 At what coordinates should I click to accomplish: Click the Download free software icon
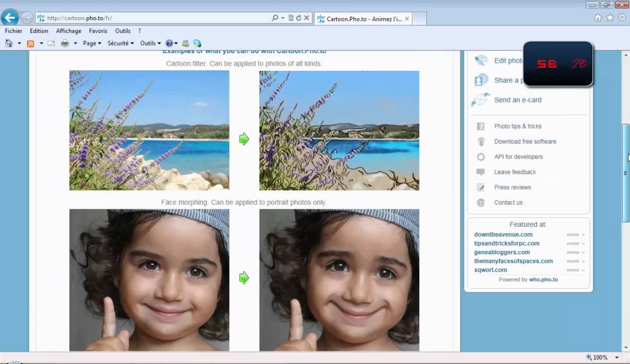coord(481,142)
